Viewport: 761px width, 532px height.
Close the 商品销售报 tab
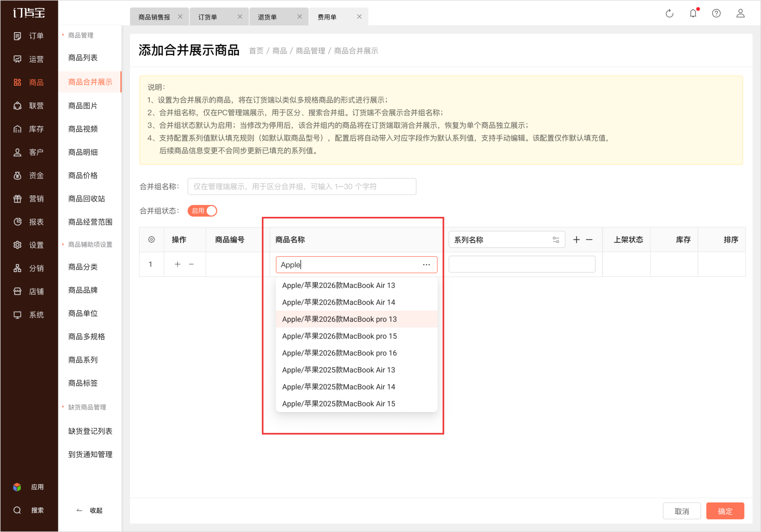[x=180, y=17]
